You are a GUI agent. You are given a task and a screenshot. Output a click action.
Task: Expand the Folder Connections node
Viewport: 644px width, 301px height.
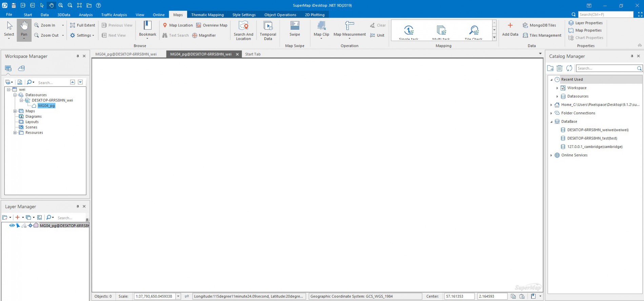pyautogui.click(x=551, y=113)
